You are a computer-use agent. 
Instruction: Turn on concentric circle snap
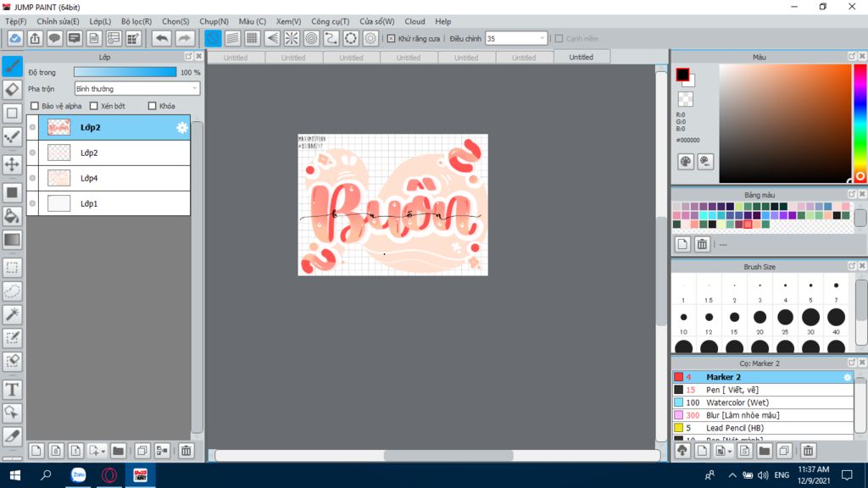tap(312, 38)
